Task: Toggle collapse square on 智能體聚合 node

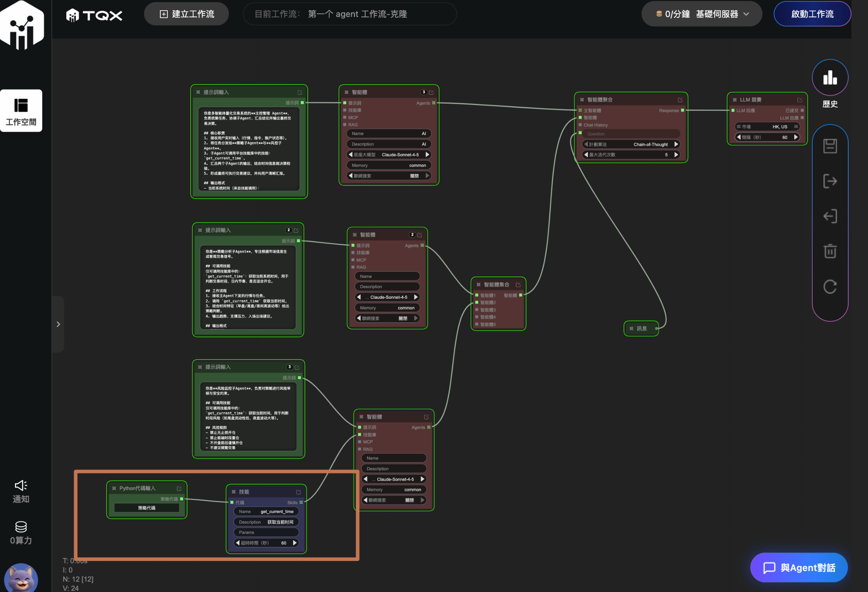Action: pyautogui.click(x=582, y=100)
